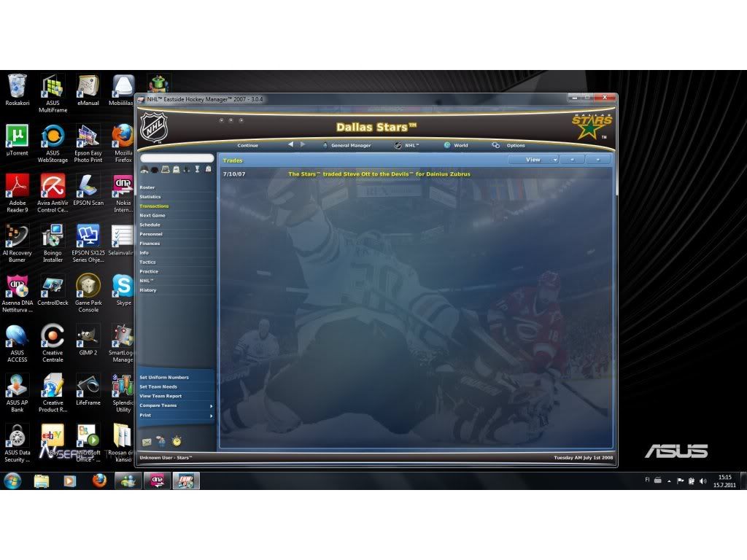Click the Continue button
The image size is (747, 560).
pos(248,145)
